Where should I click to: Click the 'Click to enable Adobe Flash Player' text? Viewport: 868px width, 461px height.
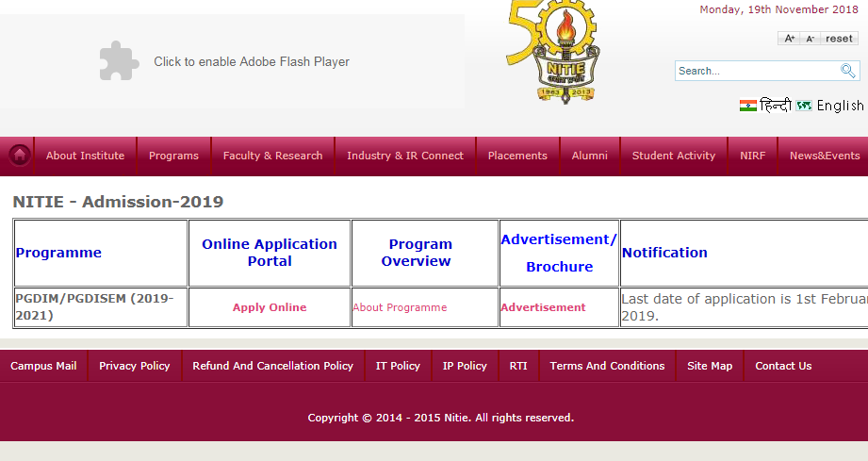pyautogui.click(x=252, y=61)
